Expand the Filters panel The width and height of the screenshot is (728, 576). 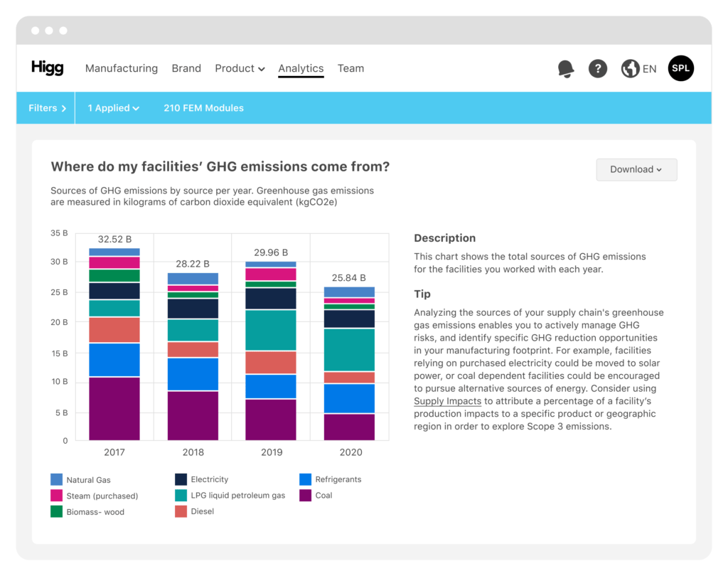pyautogui.click(x=47, y=108)
